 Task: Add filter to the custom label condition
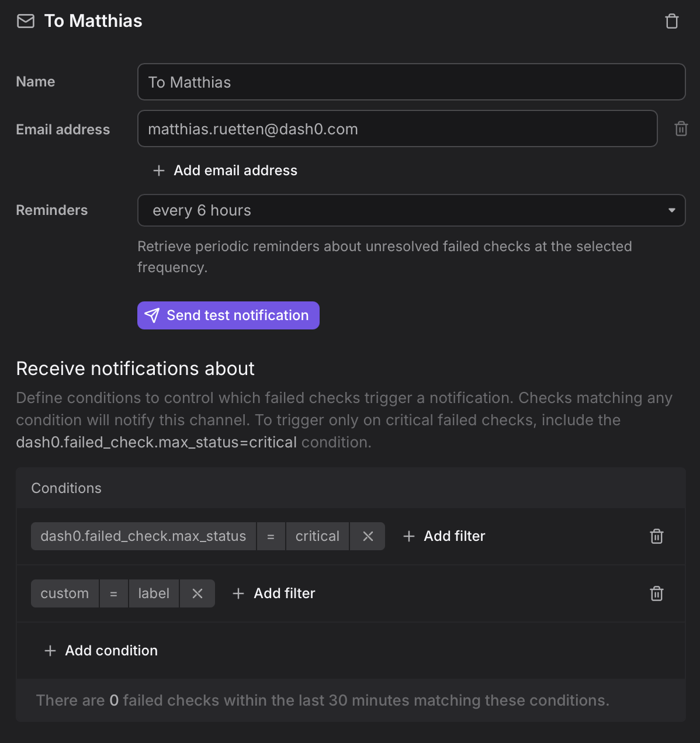274,593
